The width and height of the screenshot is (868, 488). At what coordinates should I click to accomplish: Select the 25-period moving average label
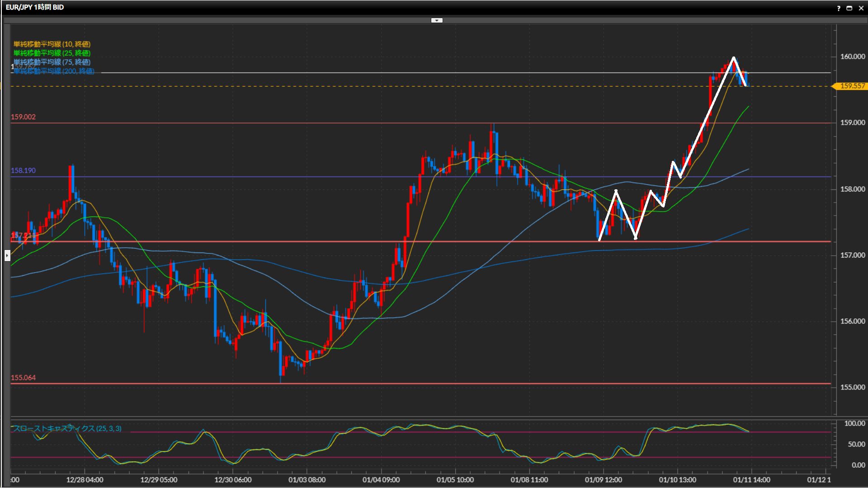tap(52, 53)
